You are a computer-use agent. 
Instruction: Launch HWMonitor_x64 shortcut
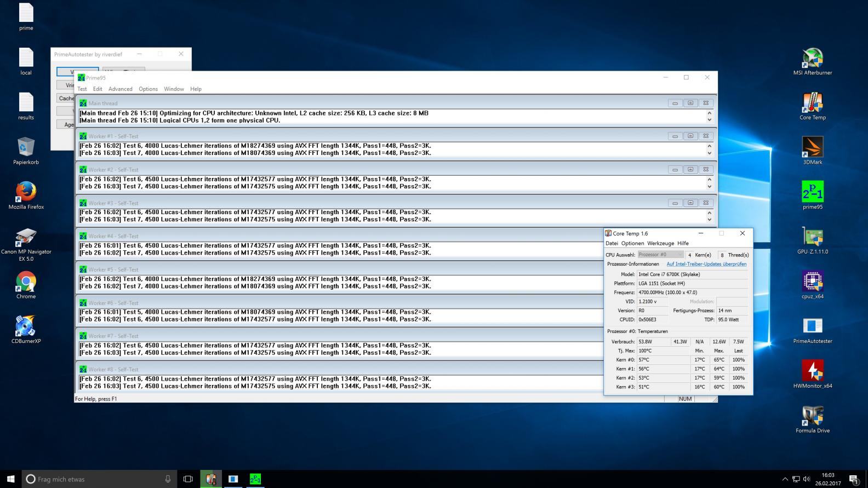(813, 375)
